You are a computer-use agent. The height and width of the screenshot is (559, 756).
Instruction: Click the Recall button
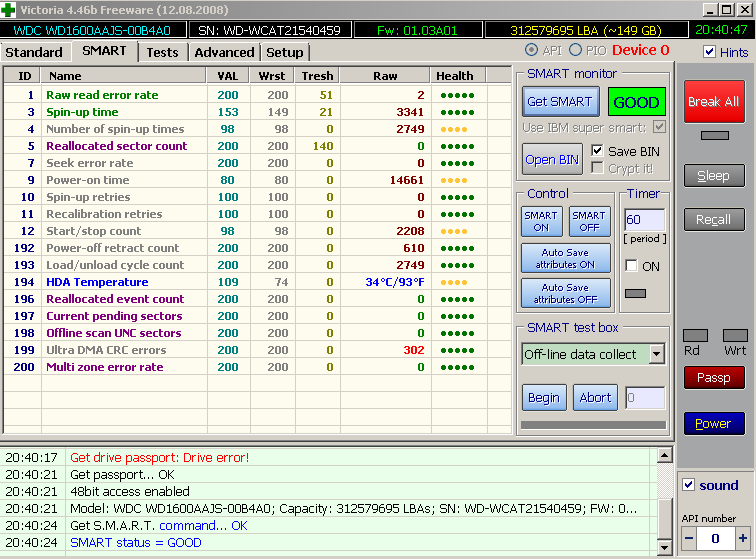pyautogui.click(x=714, y=220)
